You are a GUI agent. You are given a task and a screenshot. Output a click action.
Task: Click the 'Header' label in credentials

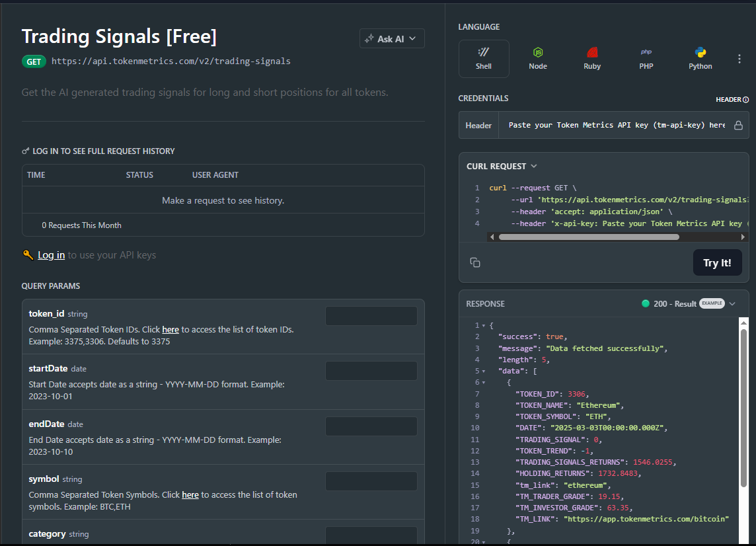point(478,126)
